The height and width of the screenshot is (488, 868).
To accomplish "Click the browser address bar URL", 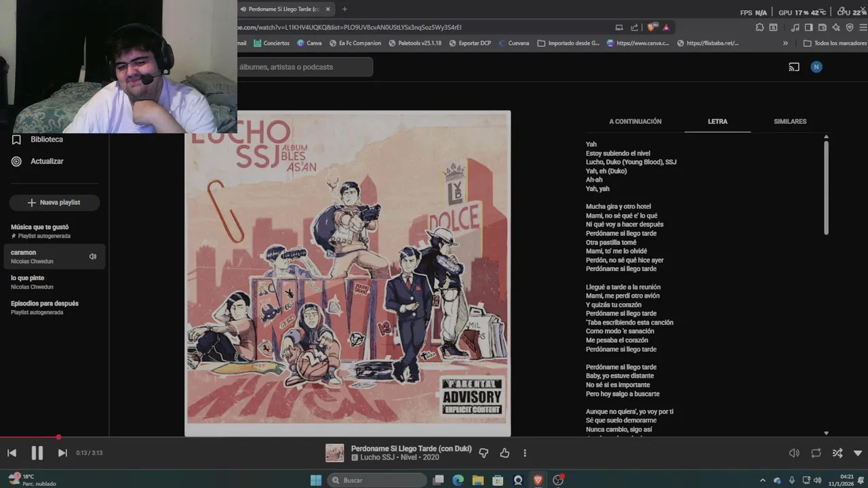I will coord(349,27).
